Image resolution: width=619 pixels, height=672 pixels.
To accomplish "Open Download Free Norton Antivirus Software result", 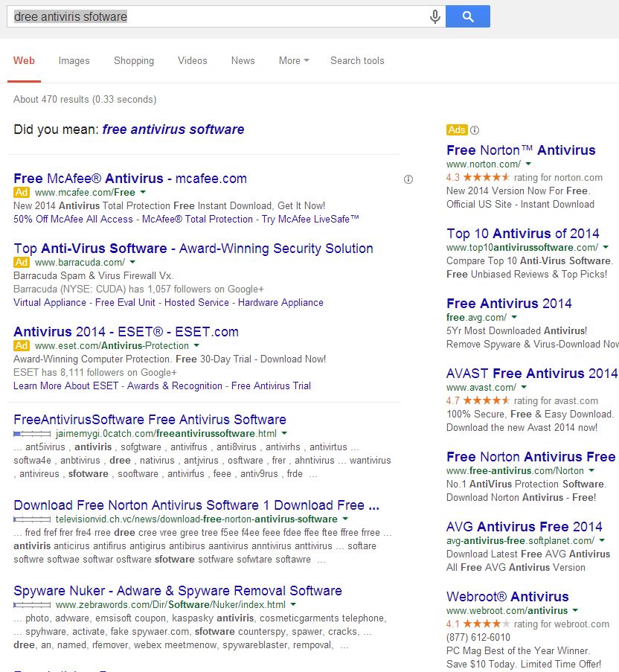I will point(196,505).
